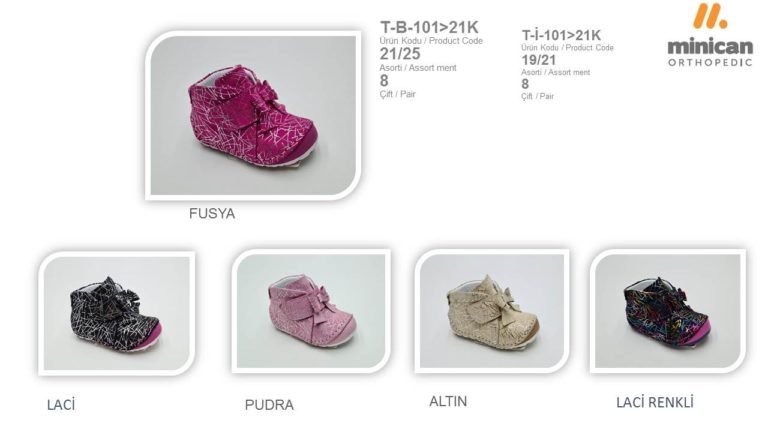The height and width of the screenshot is (432, 768).
Task: Click the 21/25 assortment size text
Action: [x=400, y=54]
